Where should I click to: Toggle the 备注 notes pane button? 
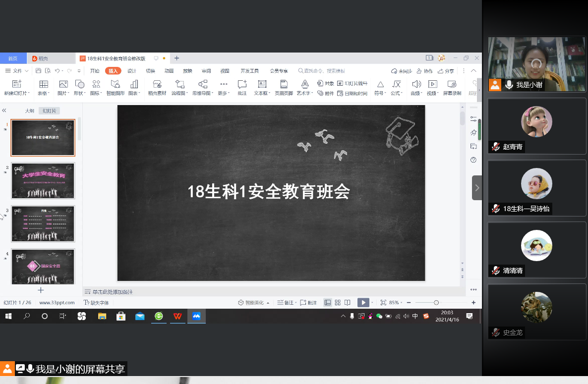tap(286, 302)
